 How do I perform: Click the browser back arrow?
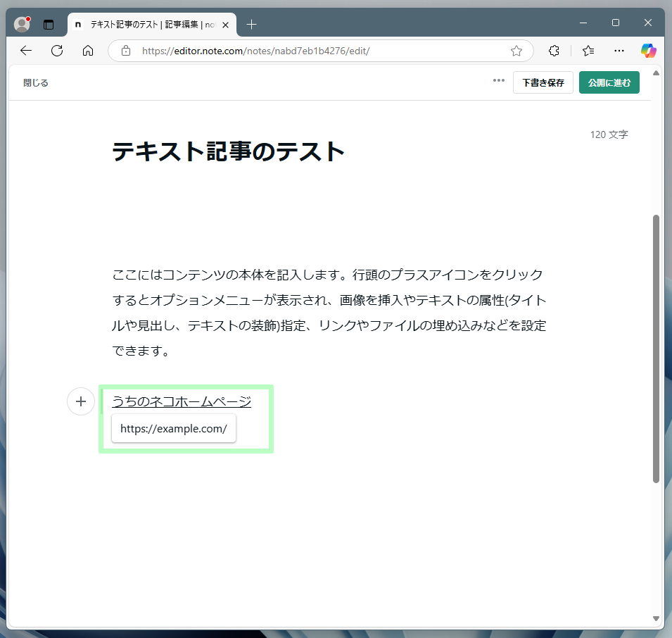click(x=26, y=51)
